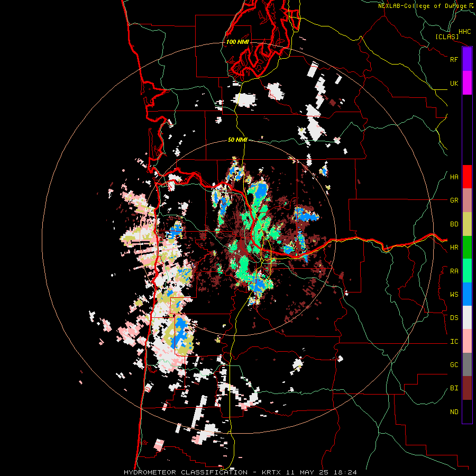Click the RF legend label
Viewport: 476px width, 476px height.
(x=454, y=59)
